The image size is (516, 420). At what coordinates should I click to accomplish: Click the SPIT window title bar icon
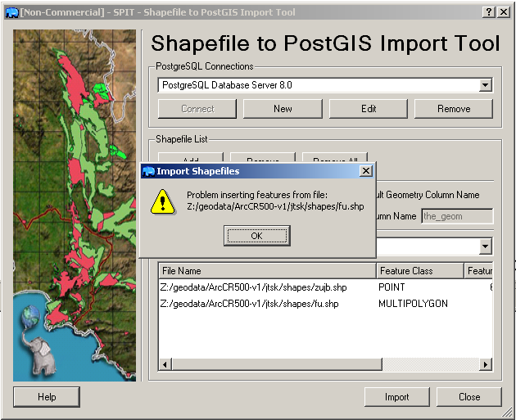coord(11,12)
